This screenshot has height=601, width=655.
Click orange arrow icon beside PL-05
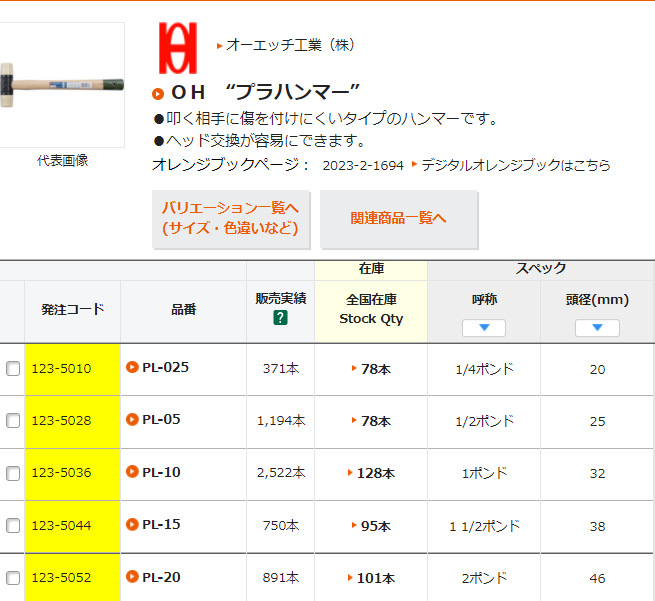pos(132,419)
